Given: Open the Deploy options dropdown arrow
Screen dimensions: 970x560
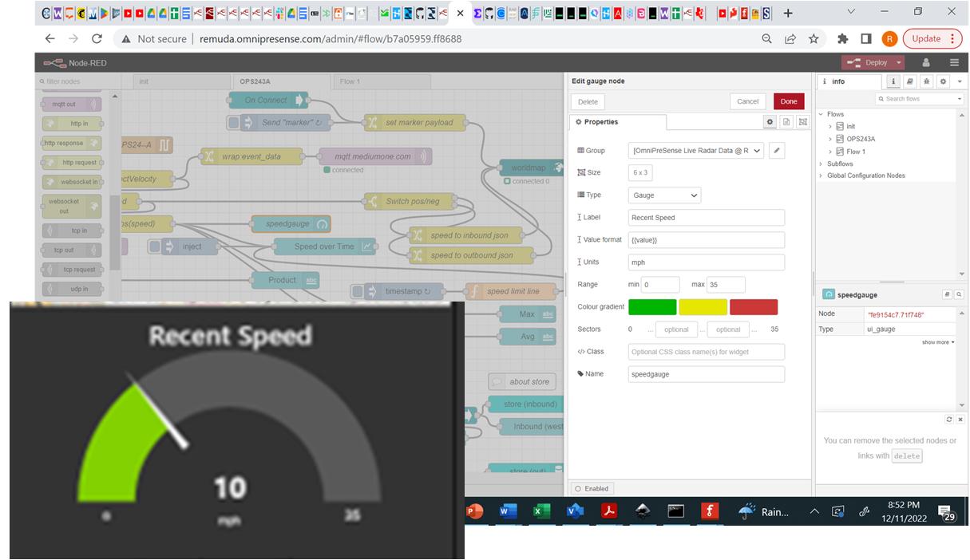Looking at the screenshot, I should coord(897,62).
